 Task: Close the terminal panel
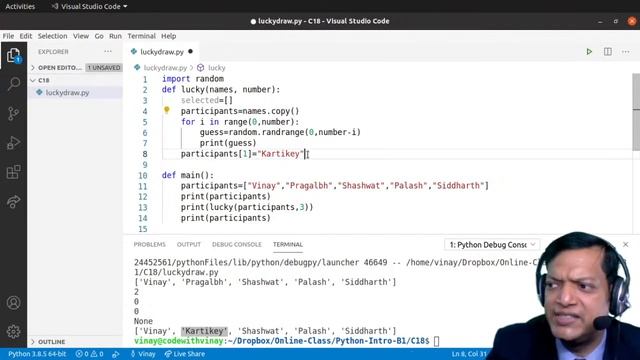tap(626, 244)
